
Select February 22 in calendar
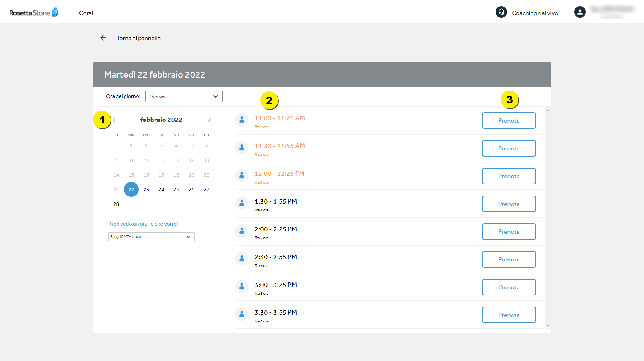point(131,189)
